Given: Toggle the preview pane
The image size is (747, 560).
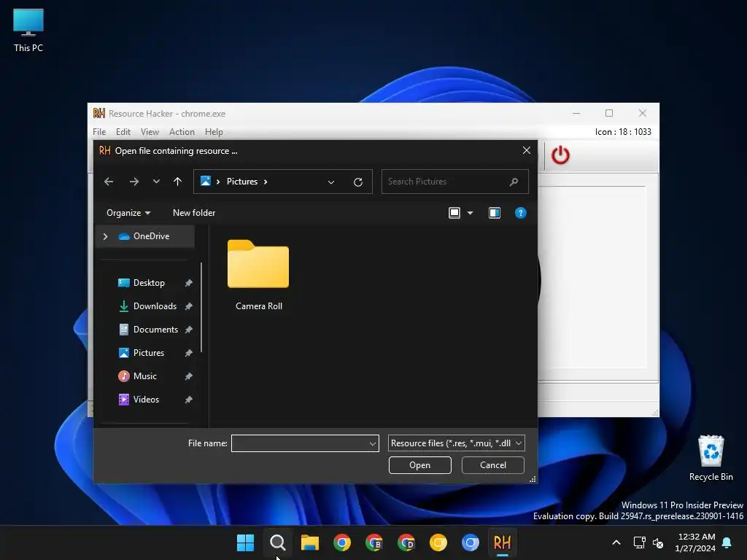Looking at the screenshot, I should 495,213.
